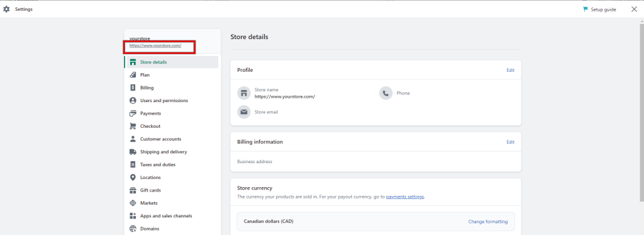Viewport: 644px width, 235px height.
Task: Click the Settings gear icon
Action: click(x=6, y=9)
